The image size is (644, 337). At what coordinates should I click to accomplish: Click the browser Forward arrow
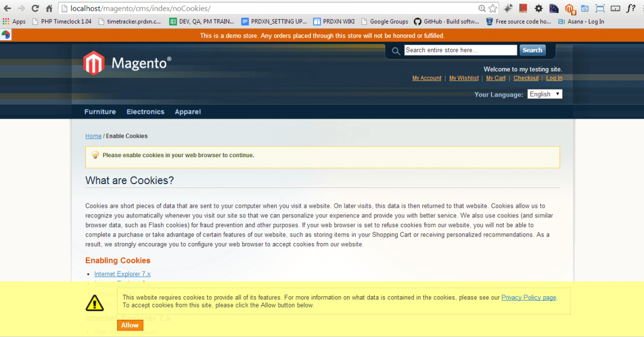(21, 8)
